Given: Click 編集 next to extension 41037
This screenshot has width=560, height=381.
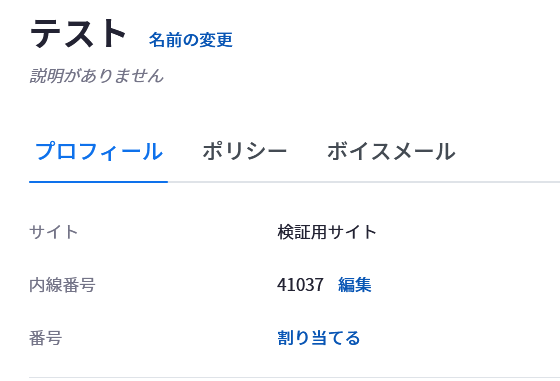Looking at the screenshot, I should 355,285.
